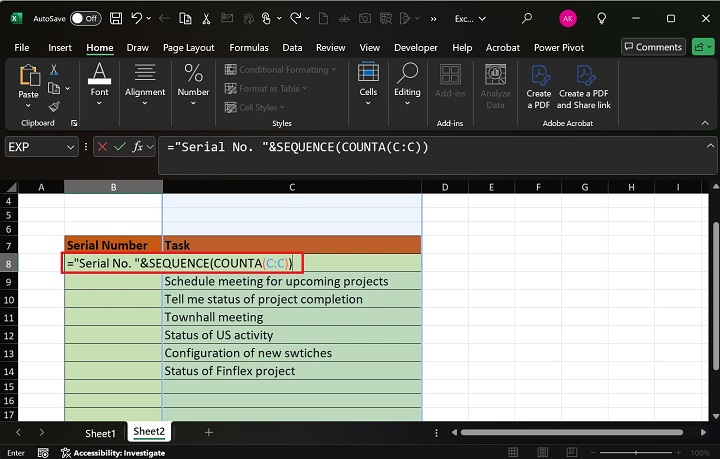
Task: Open the Comments button
Action: pyautogui.click(x=652, y=47)
